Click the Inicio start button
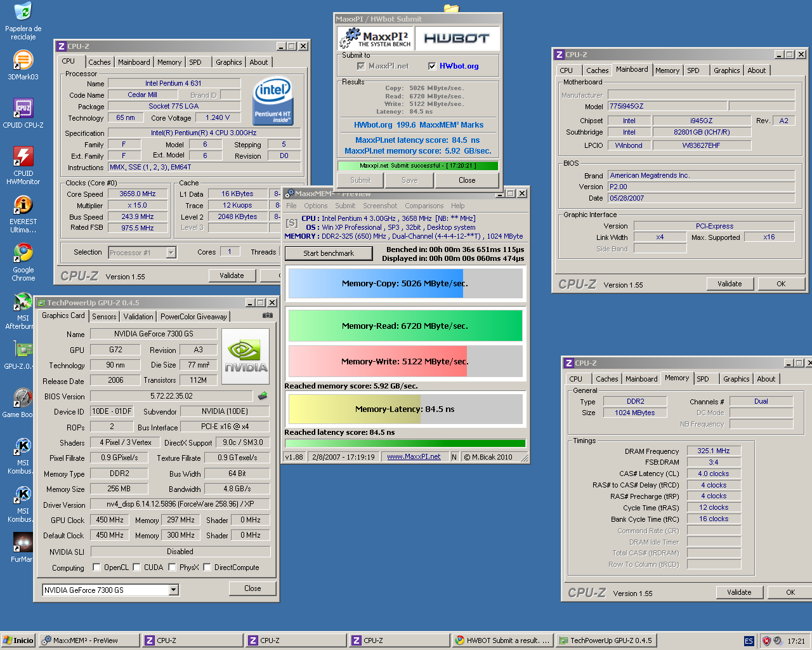This screenshot has width=812, height=650. coord(18,640)
